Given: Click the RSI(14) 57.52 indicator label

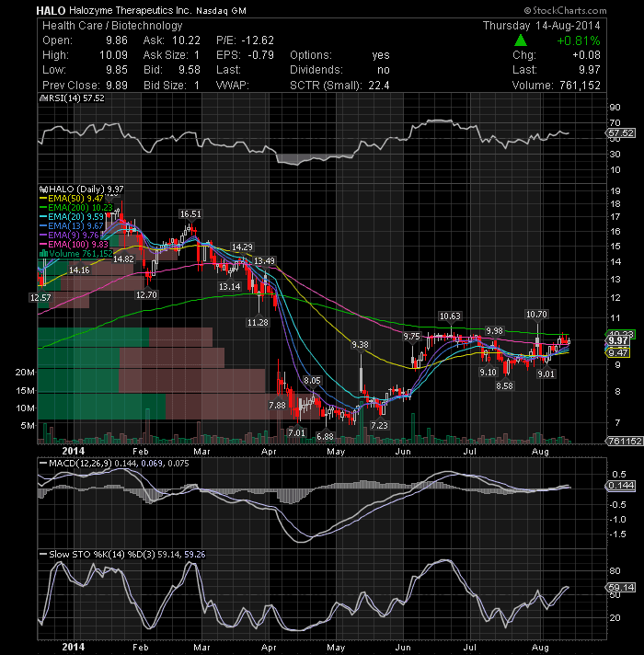Looking at the screenshot, I should coord(76,98).
